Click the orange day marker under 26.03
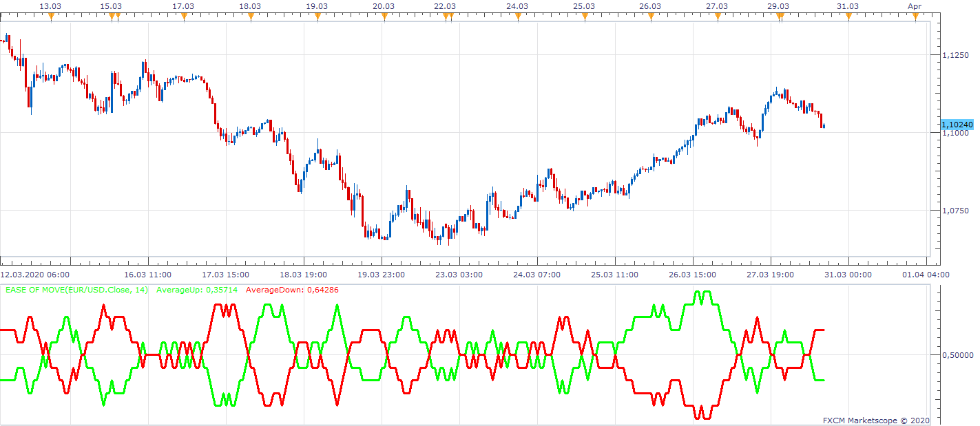Screen dimensions: 980x426 click(651, 17)
